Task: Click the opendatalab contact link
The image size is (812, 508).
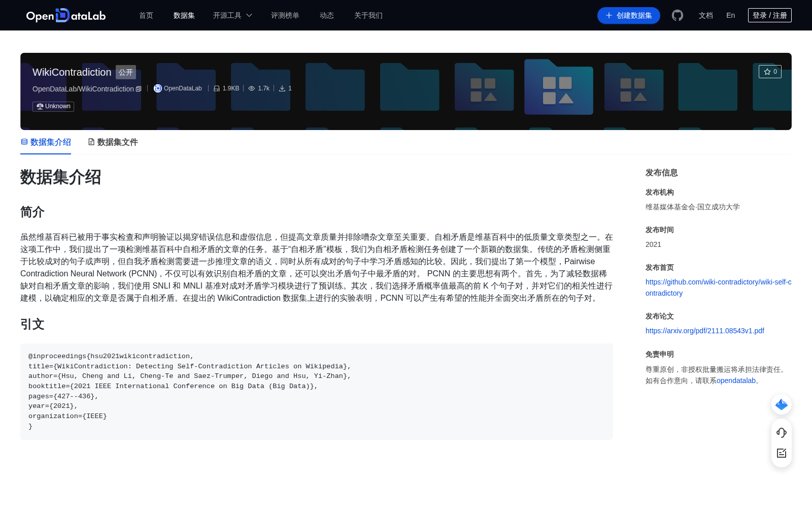Action: (736, 380)
